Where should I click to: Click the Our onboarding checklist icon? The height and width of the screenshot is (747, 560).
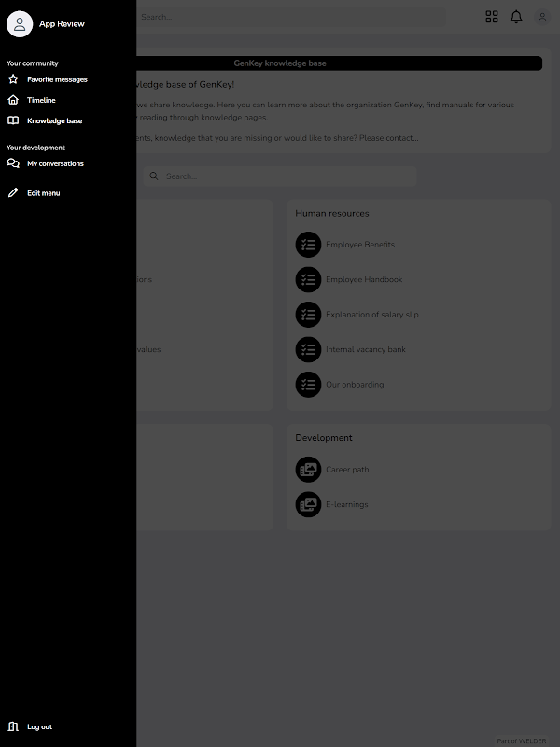pyautogui.click(x=309, y=385)
